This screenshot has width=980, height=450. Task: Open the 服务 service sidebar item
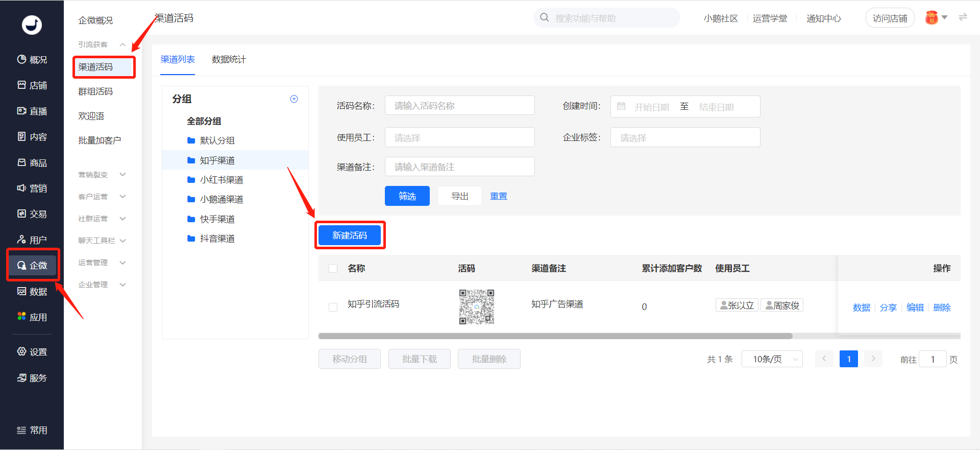pos(32,378)
